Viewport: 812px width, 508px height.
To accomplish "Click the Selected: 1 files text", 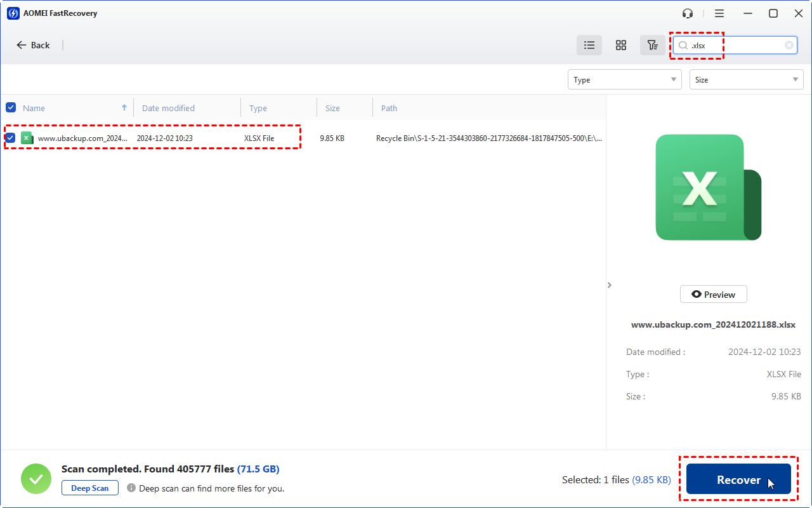I will coord(595,480).
